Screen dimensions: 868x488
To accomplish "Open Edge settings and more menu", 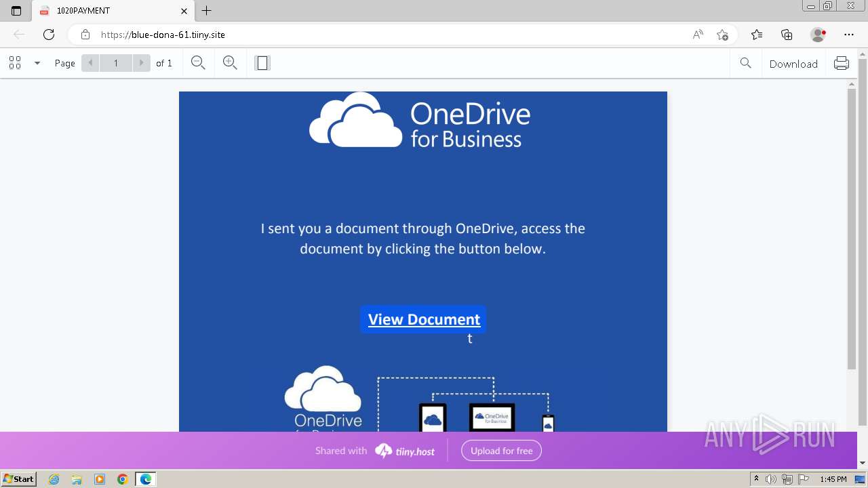I will pos(849,35).
